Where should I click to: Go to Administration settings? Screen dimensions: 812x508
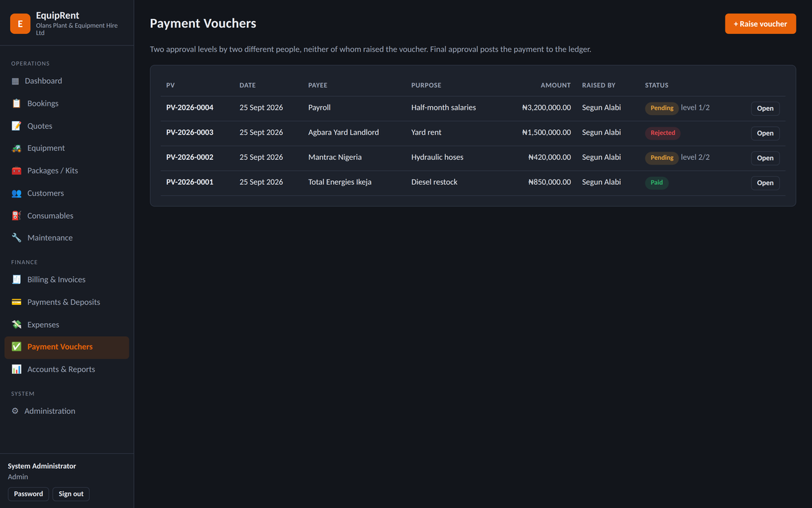click(66, 411)
